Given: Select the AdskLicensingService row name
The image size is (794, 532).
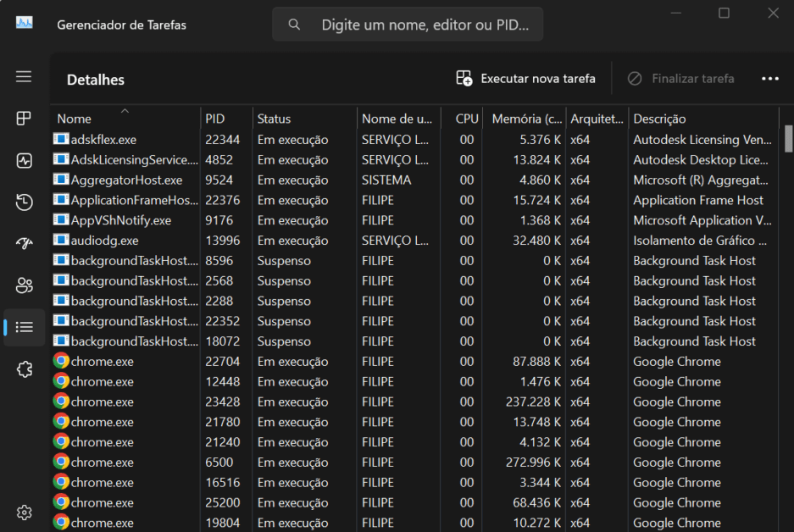Looking at the screenshot, I should (x=134, y=160).
